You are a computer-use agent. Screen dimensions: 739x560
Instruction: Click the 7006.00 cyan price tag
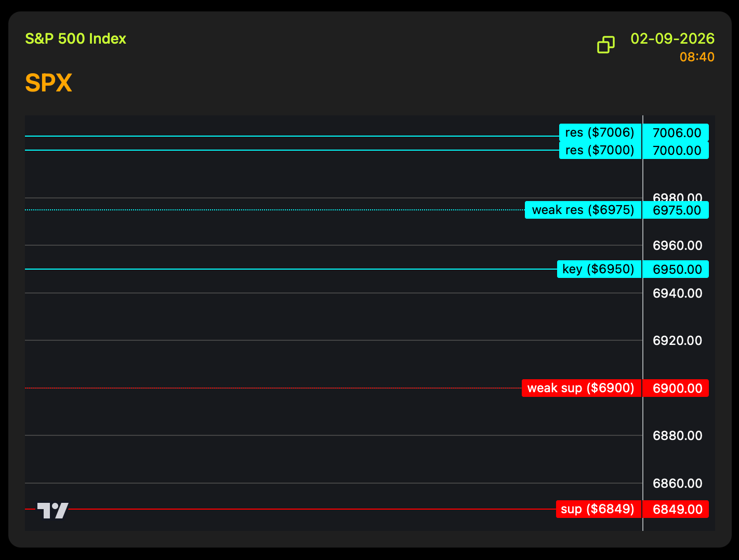[676, 132]
